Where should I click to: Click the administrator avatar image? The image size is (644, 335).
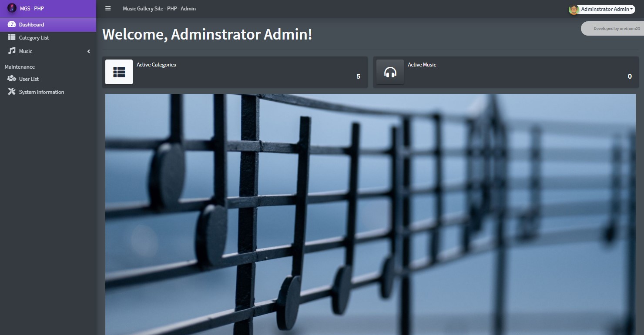click(574, 9)
